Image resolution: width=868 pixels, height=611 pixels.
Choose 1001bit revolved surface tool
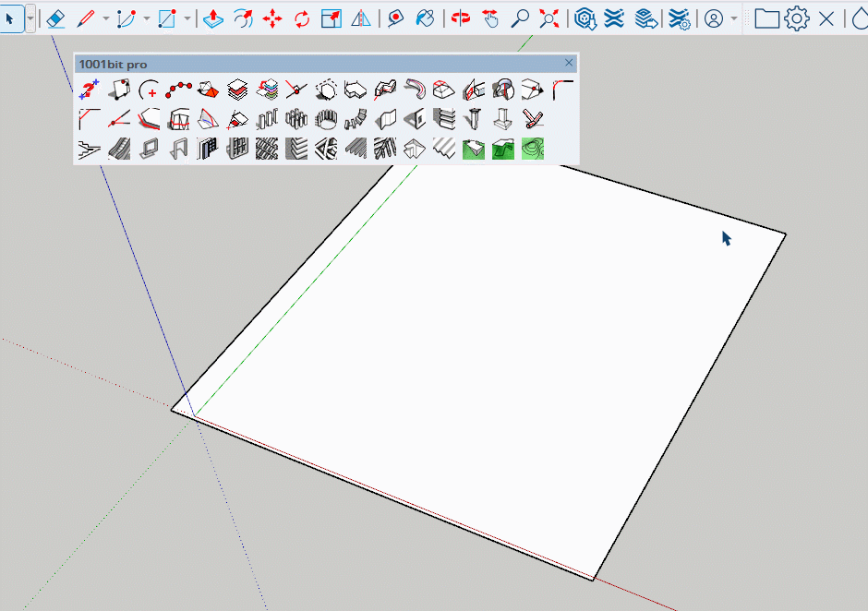point(503,90)
